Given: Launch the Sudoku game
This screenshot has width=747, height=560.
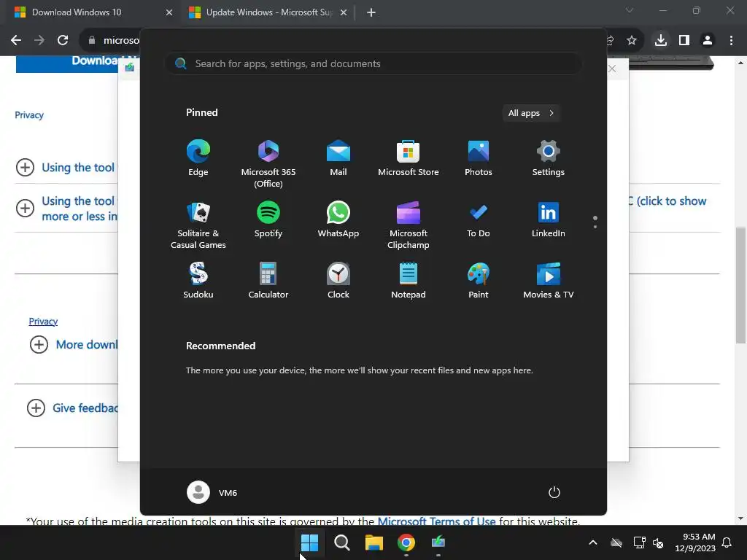Looking at the screenshot, I should point(198,281).
